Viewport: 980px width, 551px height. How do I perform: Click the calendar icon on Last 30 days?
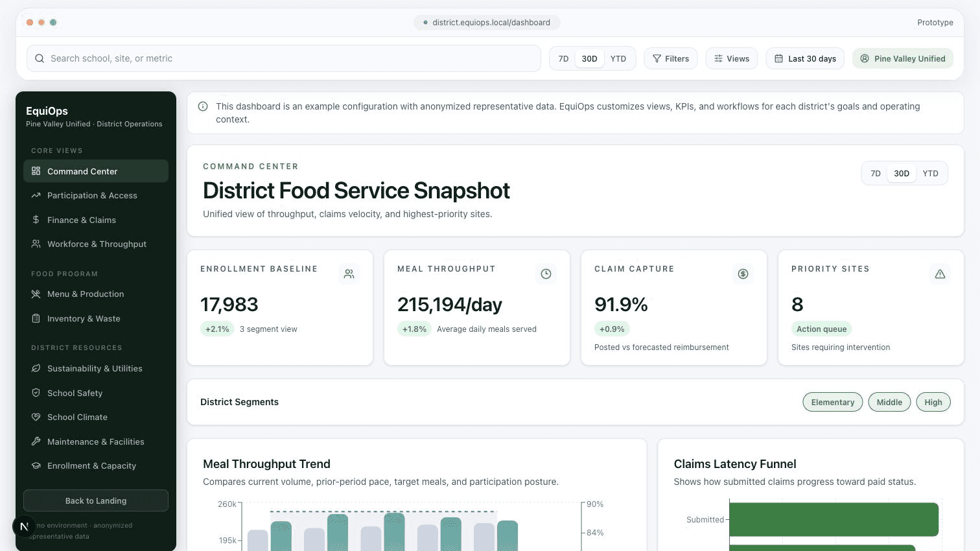[779, 58]
